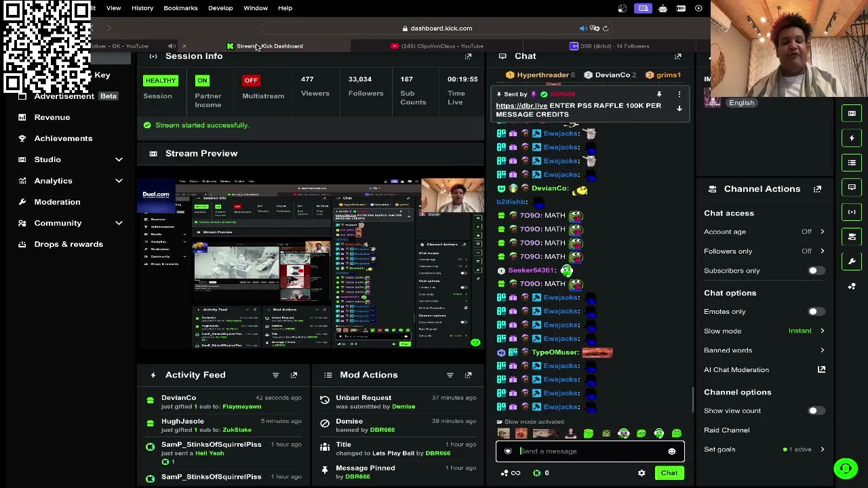Screen dimensions: 868x488
Task: Toggle Emotes only chat switch
Action: coord(816,312)
